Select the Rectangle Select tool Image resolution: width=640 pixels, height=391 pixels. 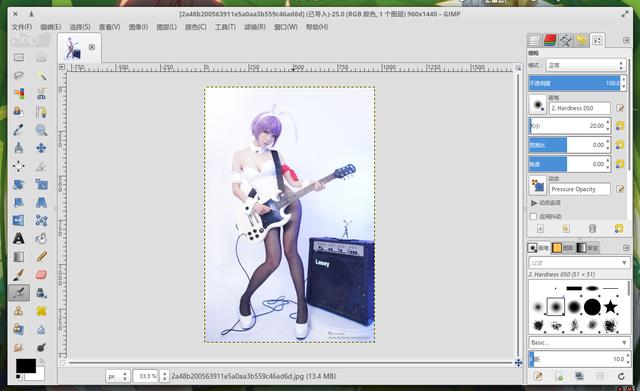click(x=18, y=58)
